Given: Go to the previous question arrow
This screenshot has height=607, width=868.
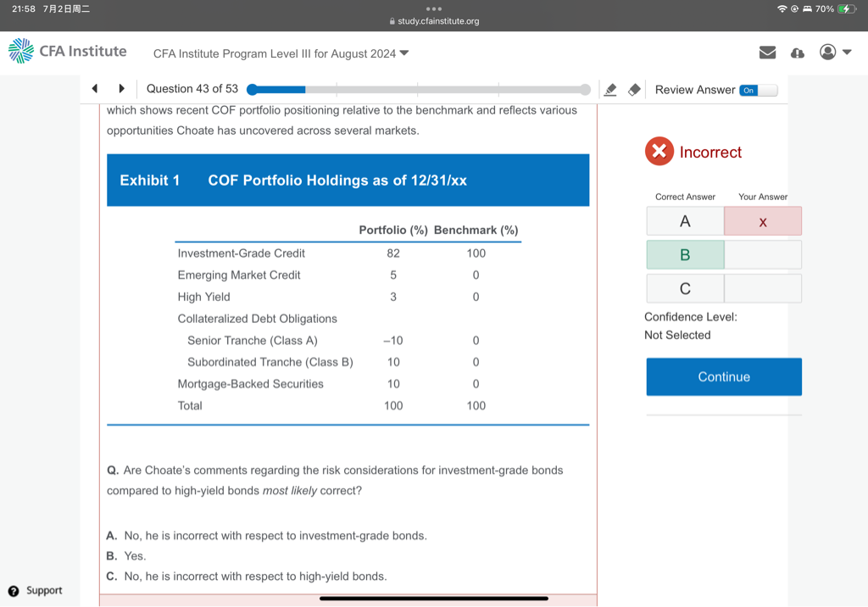Looking at the screenshot, I should click(95, 89).
